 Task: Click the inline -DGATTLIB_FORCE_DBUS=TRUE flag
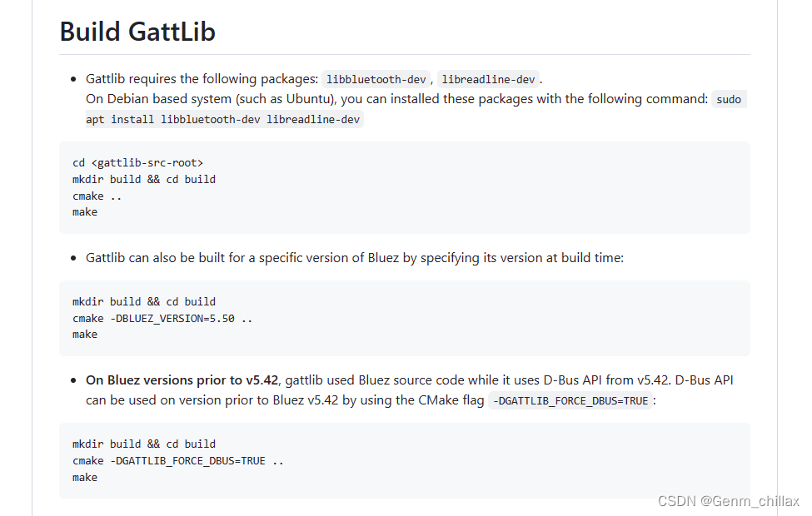pyautogui.click(x=570, y=401)
